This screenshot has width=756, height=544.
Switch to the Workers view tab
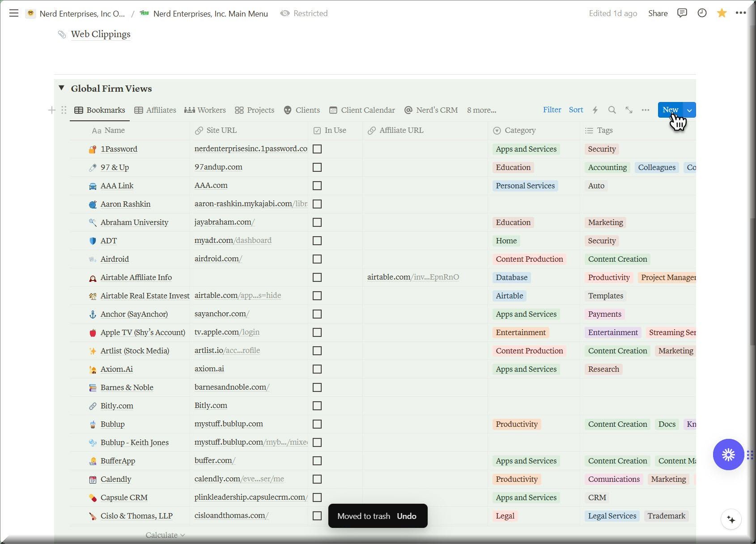click(205, 110)
